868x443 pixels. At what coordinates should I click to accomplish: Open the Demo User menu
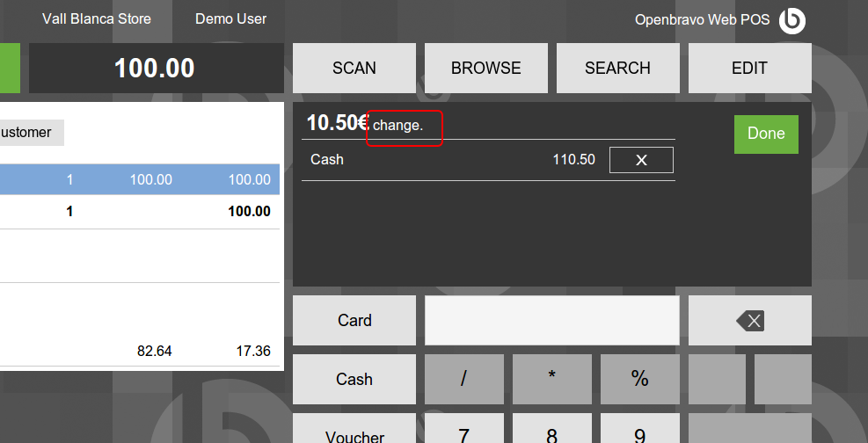230,18
